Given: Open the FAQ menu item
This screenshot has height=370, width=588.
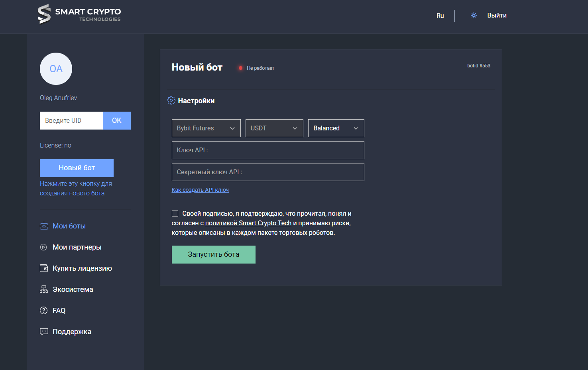Looking at the screenshot, I should (59, 311).
